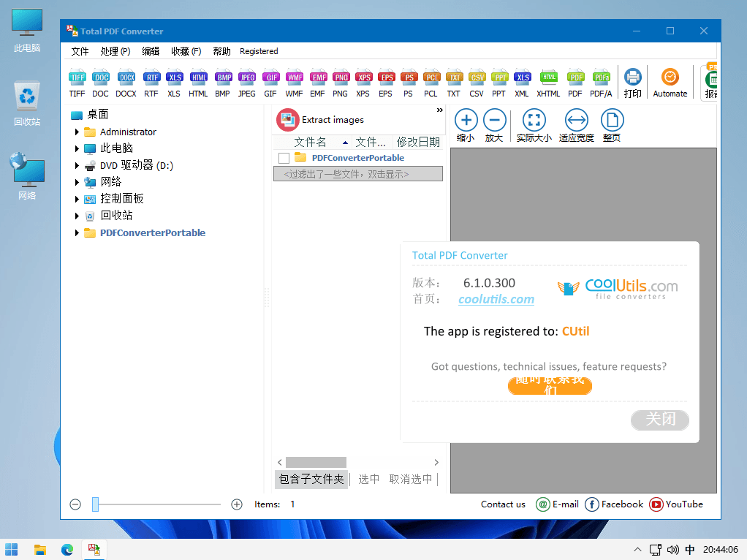
Task: Open the 处理 (P) menu
Action: 115,51
